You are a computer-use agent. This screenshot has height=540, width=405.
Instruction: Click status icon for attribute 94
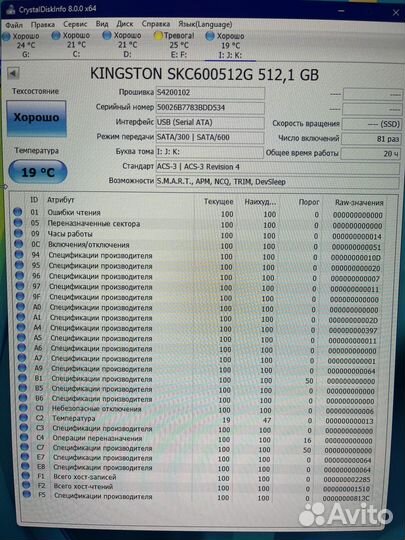pyautogui.click(x=19, y=255)
